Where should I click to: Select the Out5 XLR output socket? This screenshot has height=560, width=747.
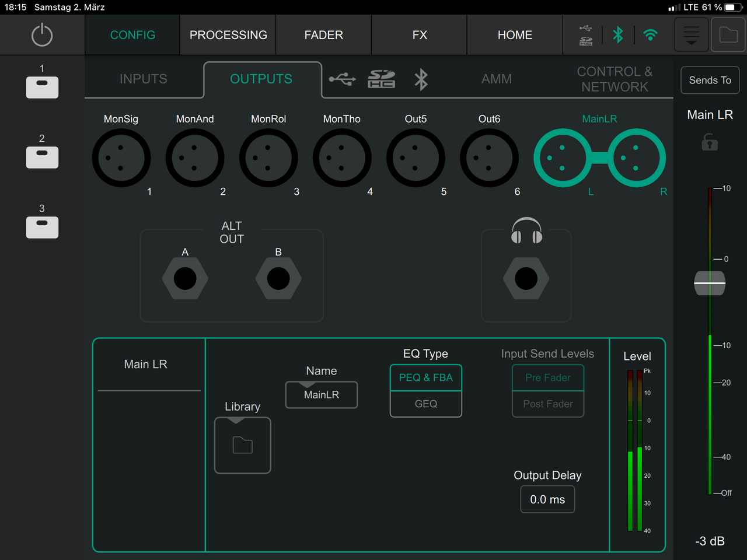click(x=416, y=158)
